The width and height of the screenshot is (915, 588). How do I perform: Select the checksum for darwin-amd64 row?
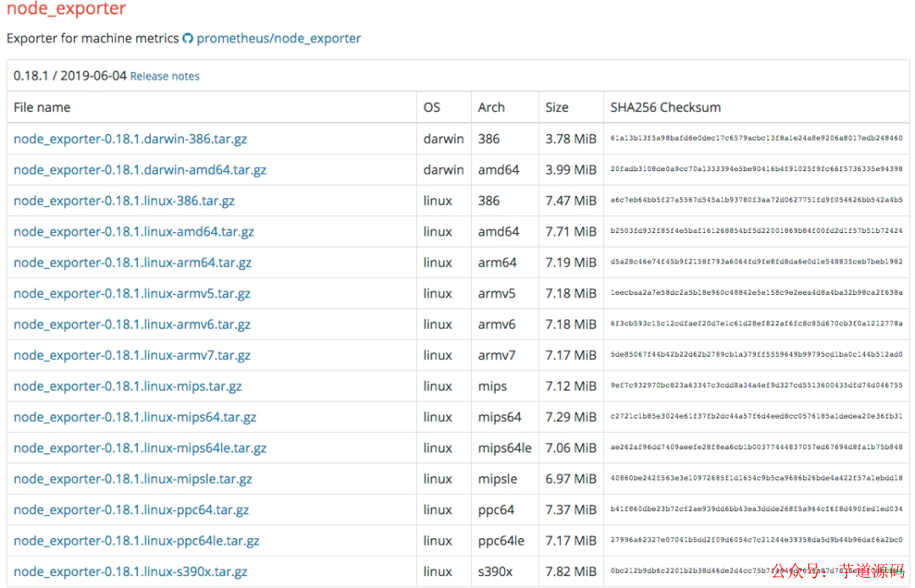[x=757, y=169]
